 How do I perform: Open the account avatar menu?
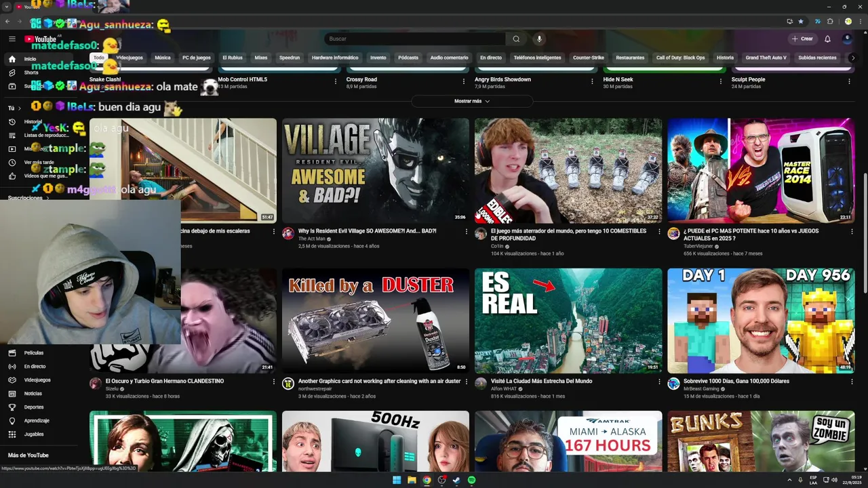(x=847, y=39)
